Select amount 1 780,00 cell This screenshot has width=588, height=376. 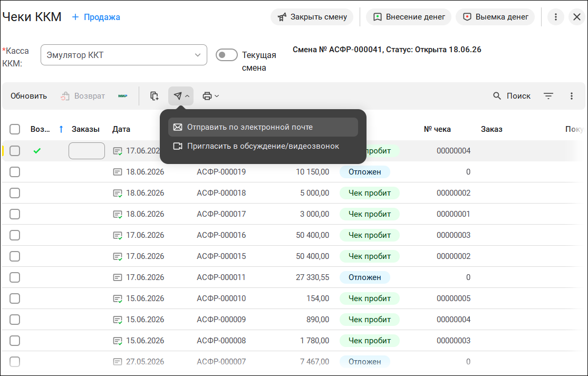pos(315,340)
